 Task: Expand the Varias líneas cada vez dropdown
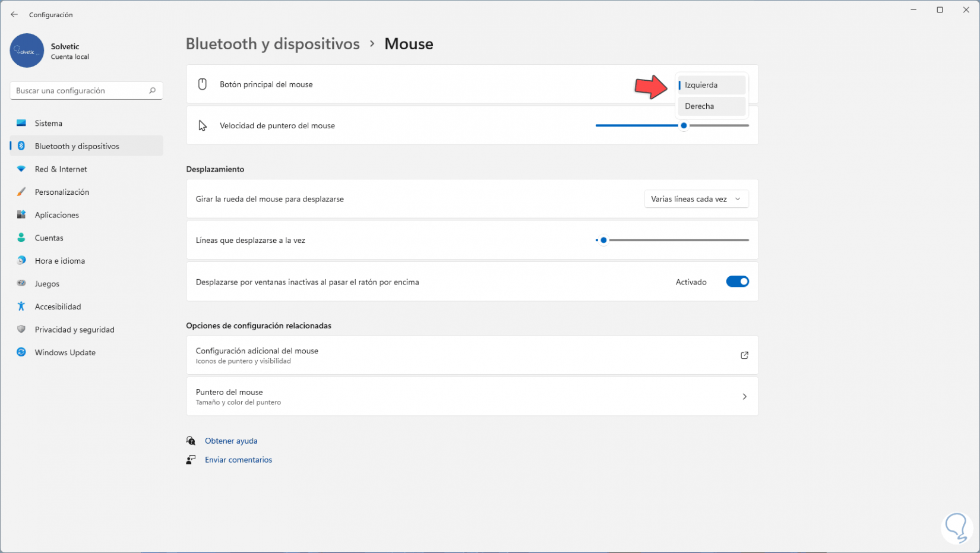pos(696,199)
